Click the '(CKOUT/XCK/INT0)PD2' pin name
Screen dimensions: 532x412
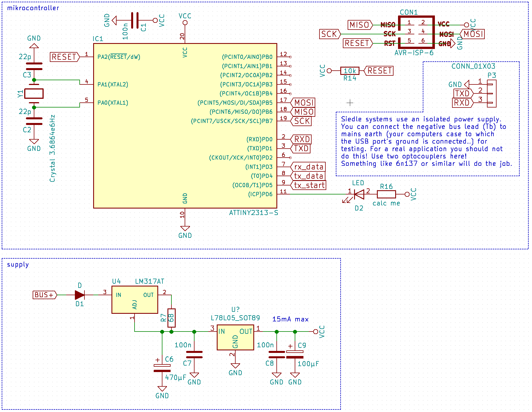(241, 158)
